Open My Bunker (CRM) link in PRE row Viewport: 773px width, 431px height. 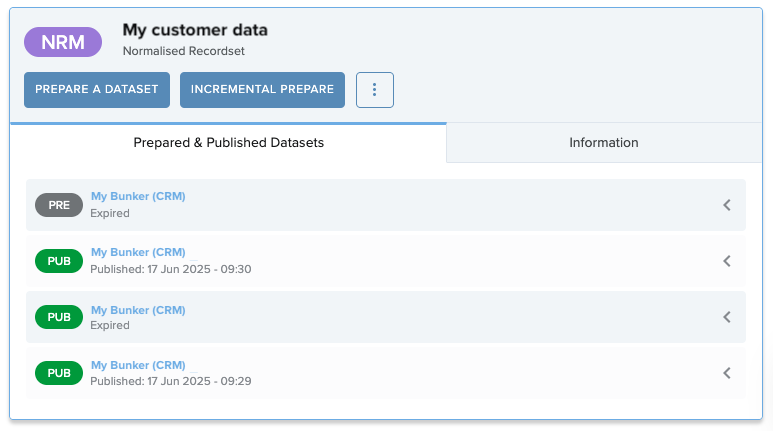138,196
